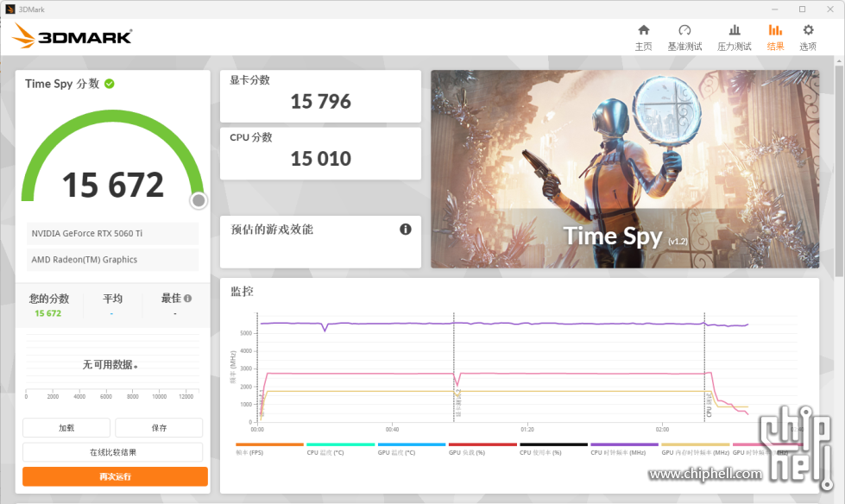Click the 平均 average label
The width and height of the screenshot is (845, 504).
tap(112, 298)
